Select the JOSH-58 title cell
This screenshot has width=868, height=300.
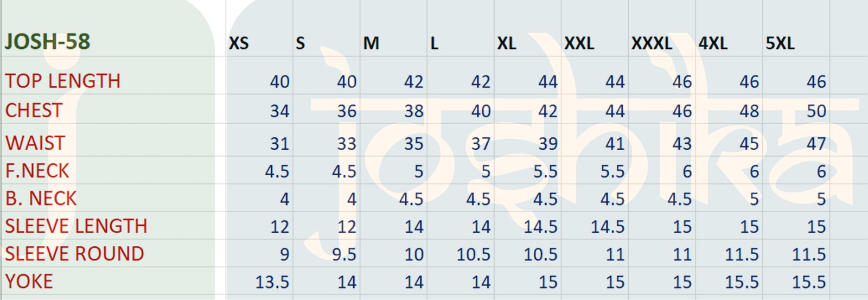(x=48, y=42)
